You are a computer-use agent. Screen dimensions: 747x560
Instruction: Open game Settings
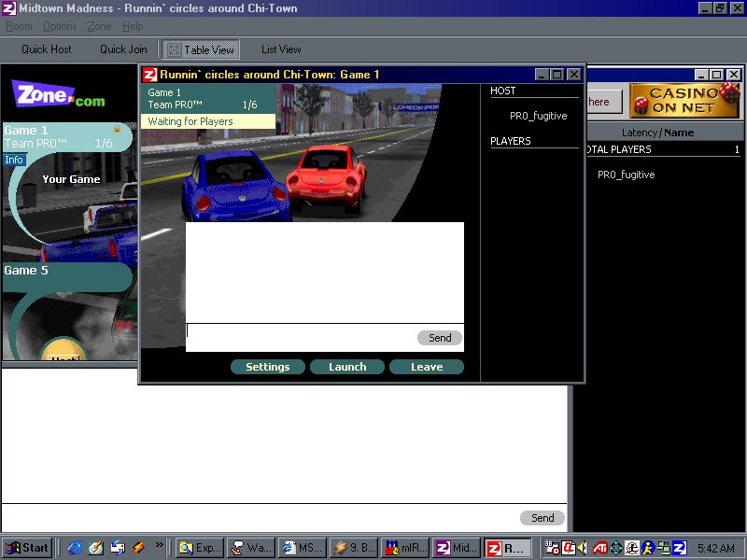click(268, 367)
